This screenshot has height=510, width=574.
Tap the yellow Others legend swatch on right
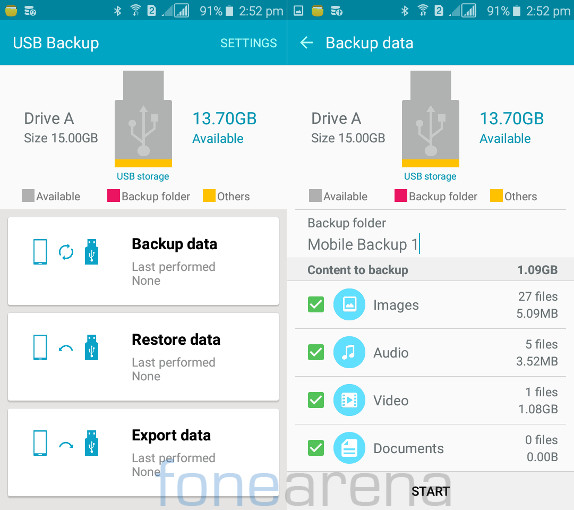(x=496, y=196)
